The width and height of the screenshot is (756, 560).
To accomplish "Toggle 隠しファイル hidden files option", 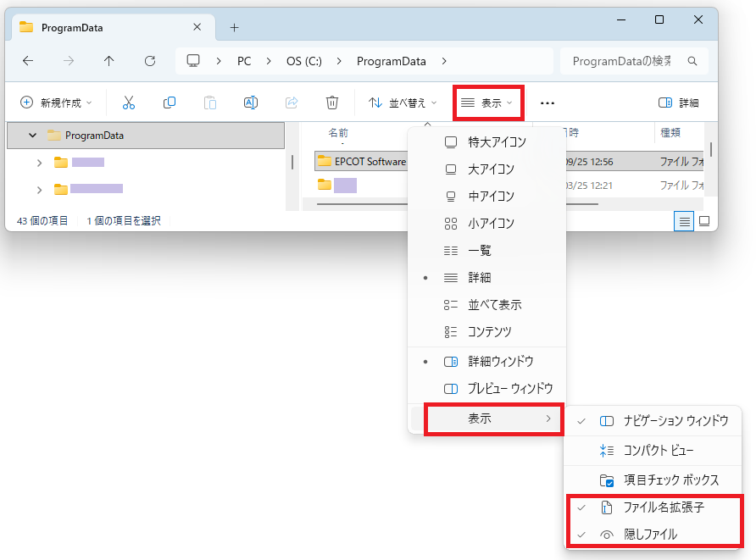I will click(650, 535).
